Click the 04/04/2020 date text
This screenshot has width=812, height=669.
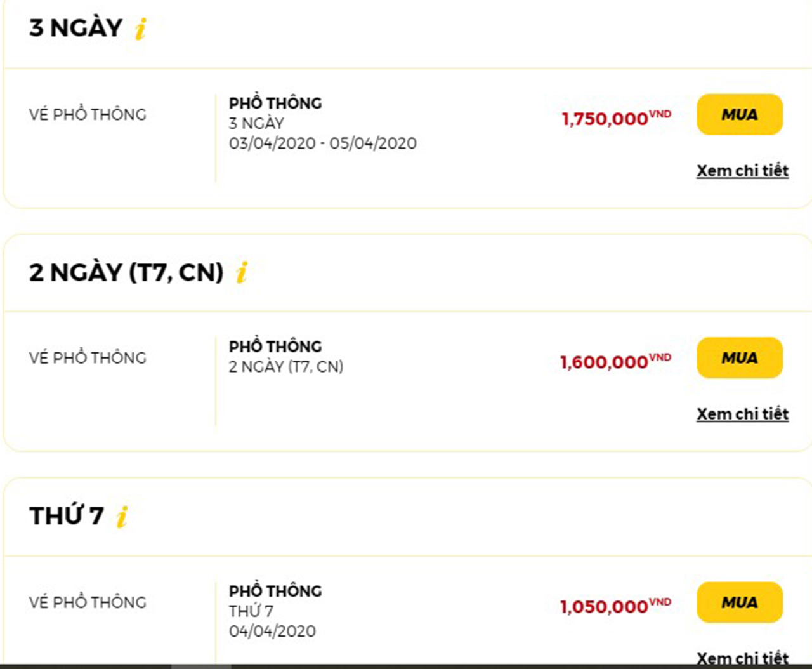point(272,631)
